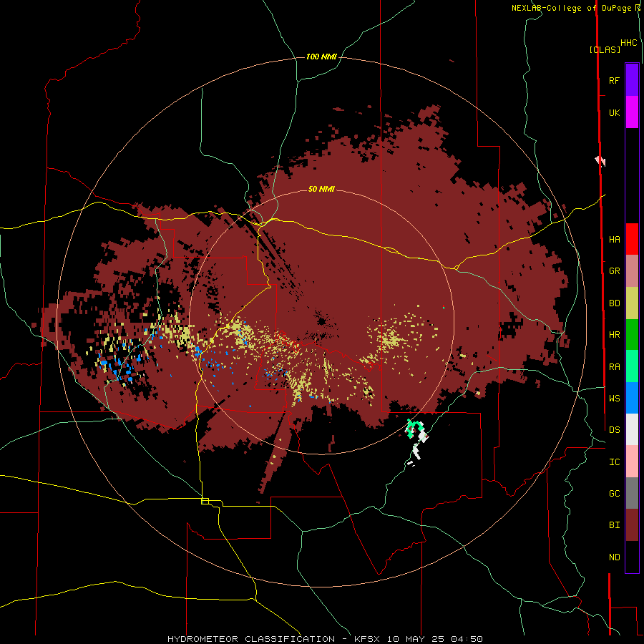Screen dimensions: 644x644
Task: Click the BD legend label
Action: (x=614, y=303)
